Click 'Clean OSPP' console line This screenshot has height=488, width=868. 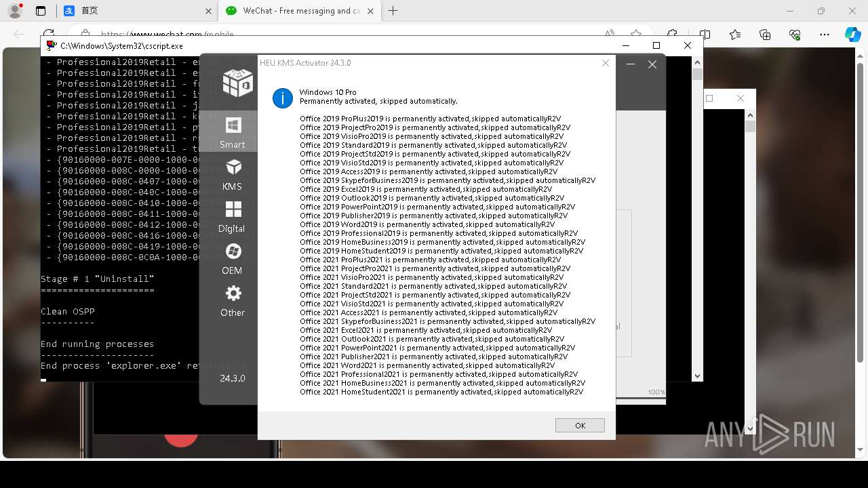(68, 311)
